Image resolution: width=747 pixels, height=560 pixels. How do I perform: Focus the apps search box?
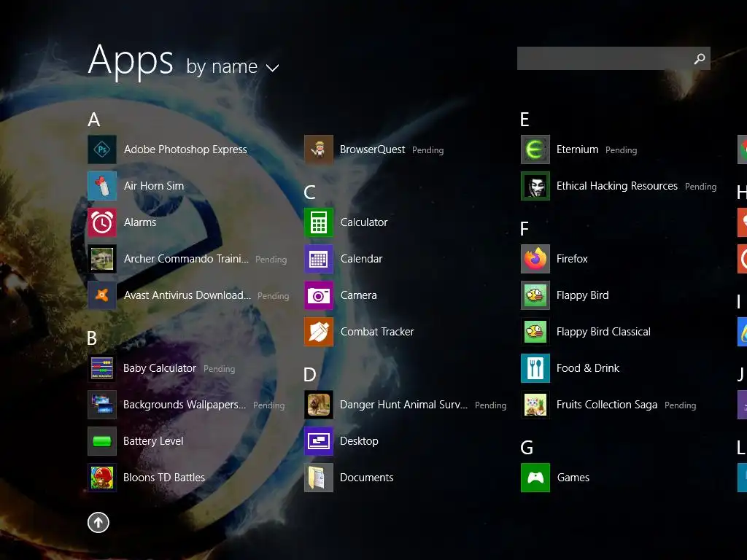(614, 58)
